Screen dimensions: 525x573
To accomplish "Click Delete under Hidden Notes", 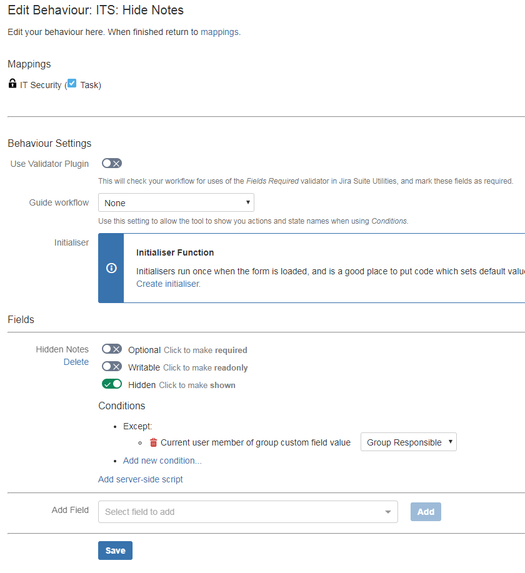I will [x=76, y=362].
